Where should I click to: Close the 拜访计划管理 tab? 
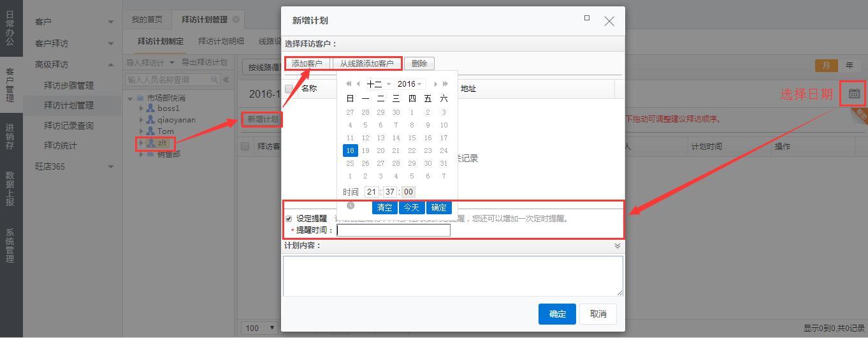[x=236, y=20]
